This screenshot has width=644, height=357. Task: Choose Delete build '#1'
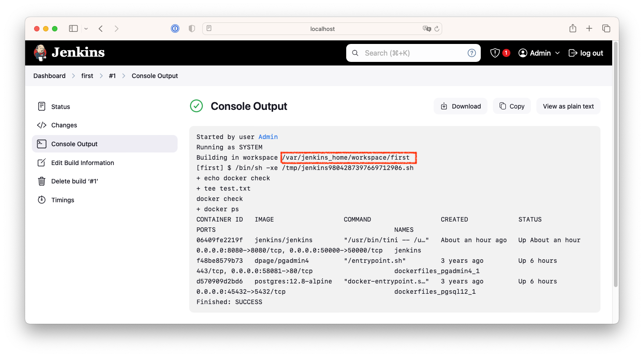tap(104, 181)
